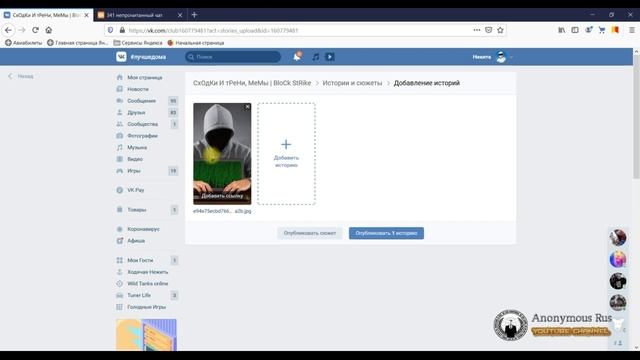Open the Firefox hamburger menu
This screenshot has width=640, height=360.
[x=632, y=30]
